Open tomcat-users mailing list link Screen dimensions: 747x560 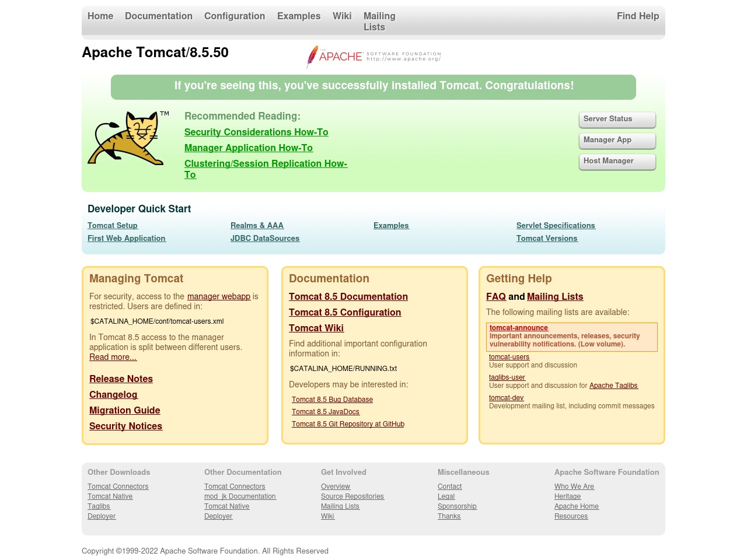click(509, 357)
